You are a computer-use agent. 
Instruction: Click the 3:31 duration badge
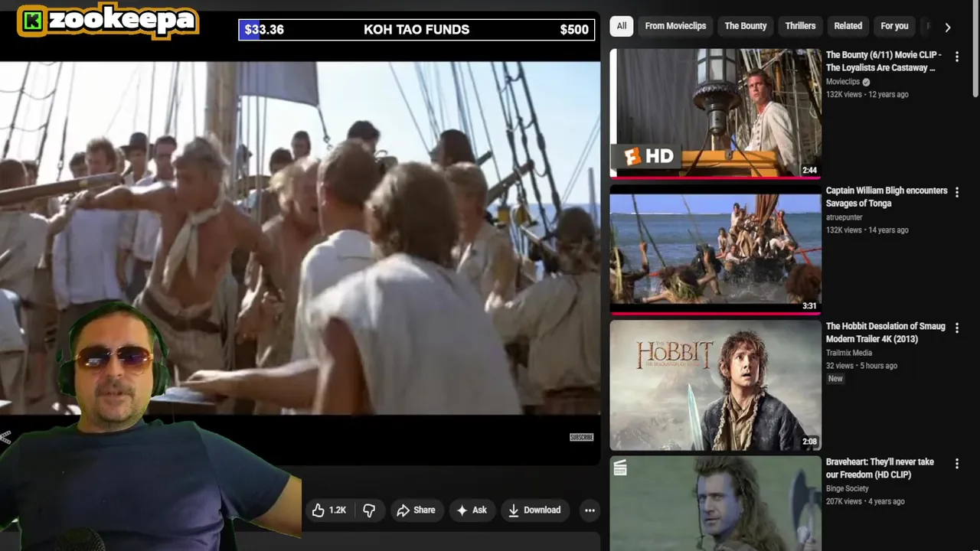coord(809,305)
